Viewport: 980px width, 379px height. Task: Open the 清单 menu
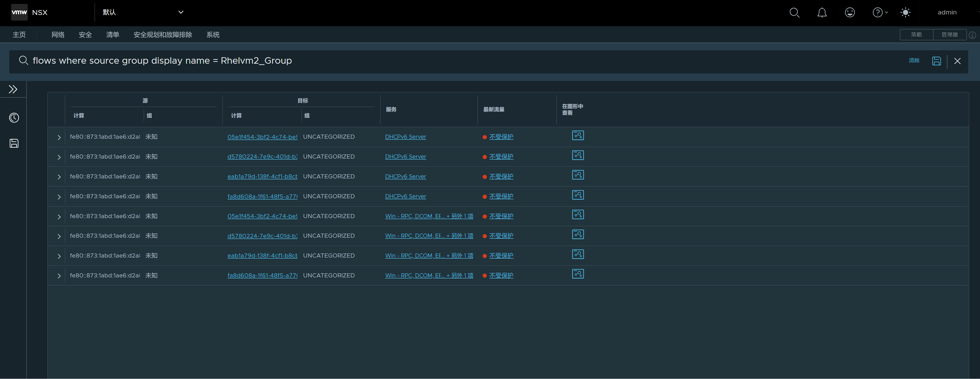pyautogui.click(x=113, y=35)
